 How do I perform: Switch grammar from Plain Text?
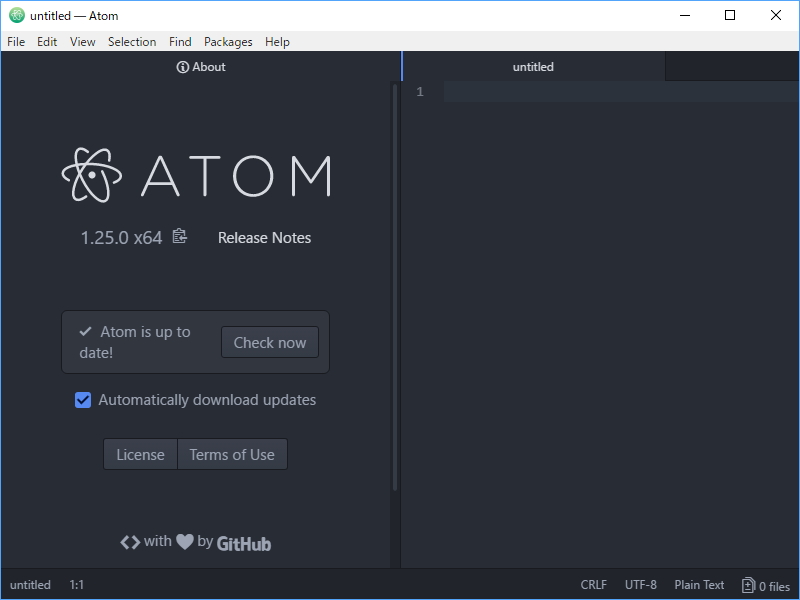(x=699, y=585)
